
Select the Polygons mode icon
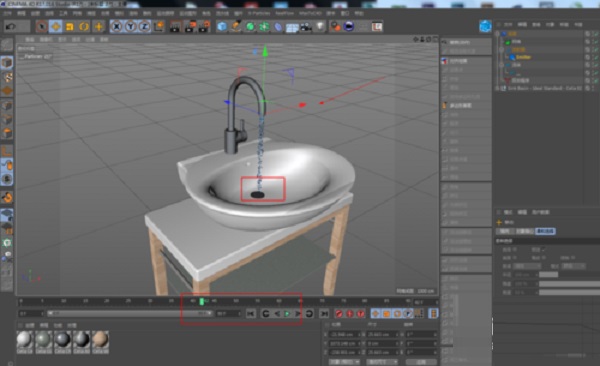pyautogui.click(x=7, y=133)
